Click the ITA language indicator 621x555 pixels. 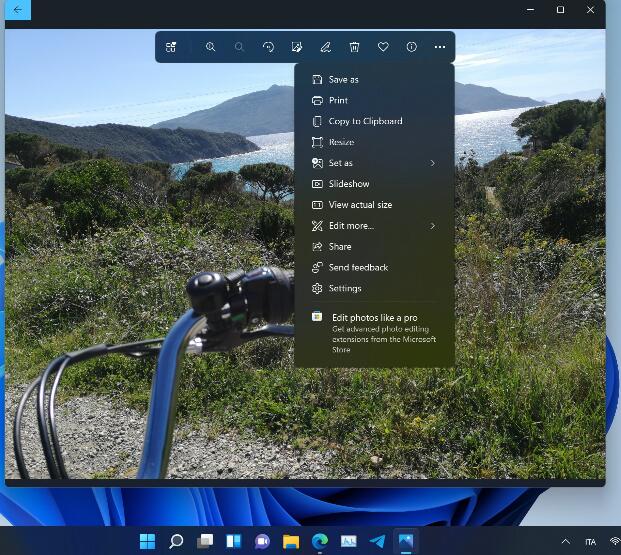coord(590,542)
